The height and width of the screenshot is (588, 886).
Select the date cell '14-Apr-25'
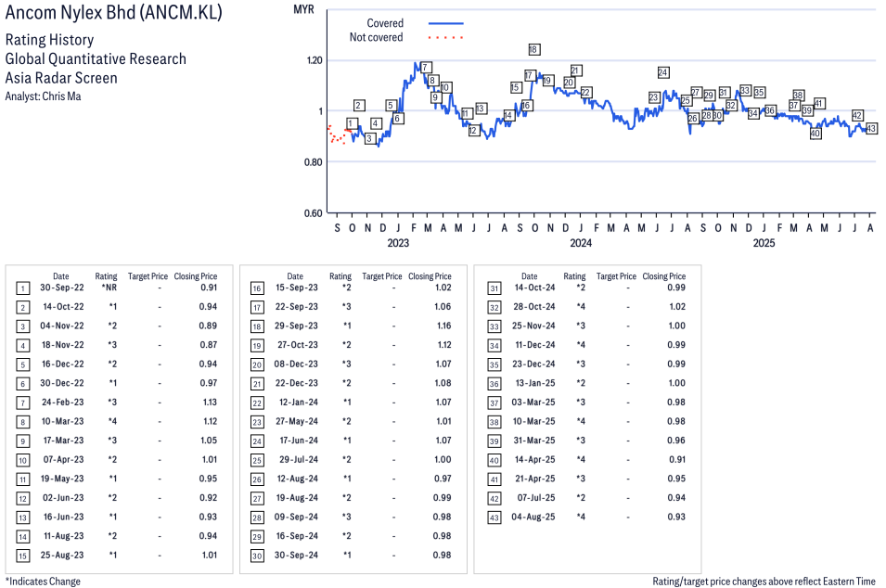pyautogui.click(x=534, y=460)
